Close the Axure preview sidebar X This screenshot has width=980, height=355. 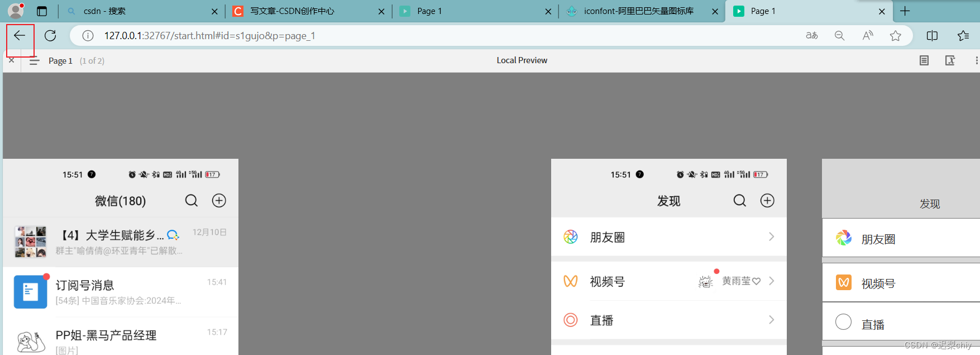pos(12,60)
